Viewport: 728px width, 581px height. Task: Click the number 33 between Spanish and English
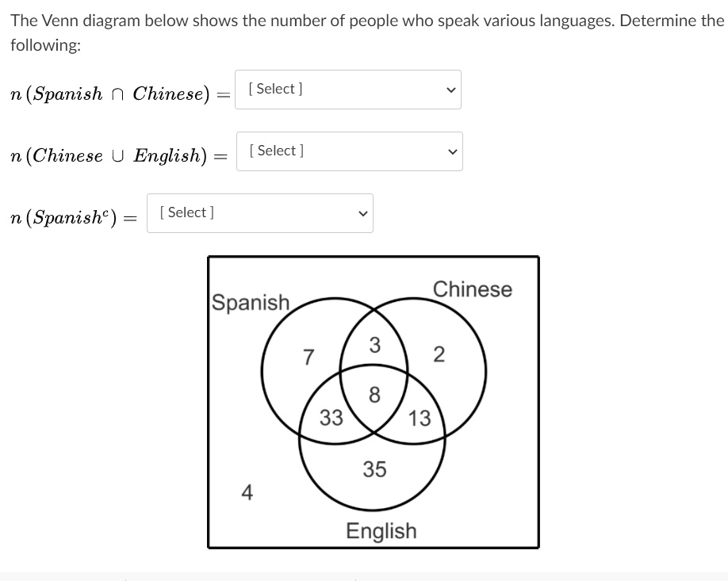332,418
